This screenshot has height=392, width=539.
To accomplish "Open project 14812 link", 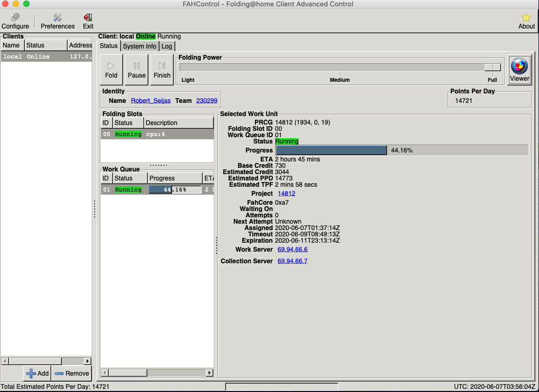I will pos(286,194).
